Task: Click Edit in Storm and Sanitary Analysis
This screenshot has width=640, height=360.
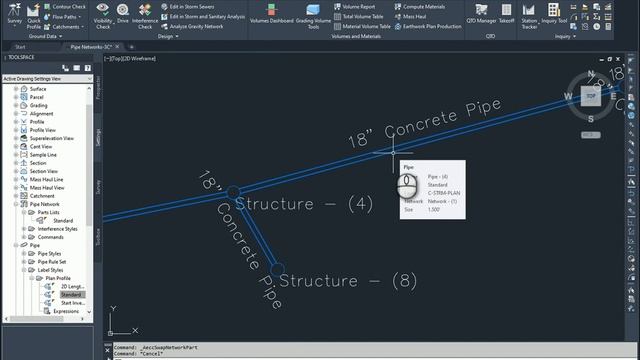Action: tap(203, 17)
